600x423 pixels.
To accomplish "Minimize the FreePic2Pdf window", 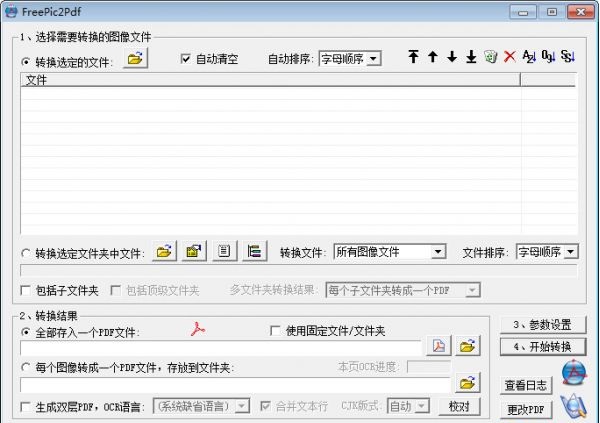I will pos(523,12).
